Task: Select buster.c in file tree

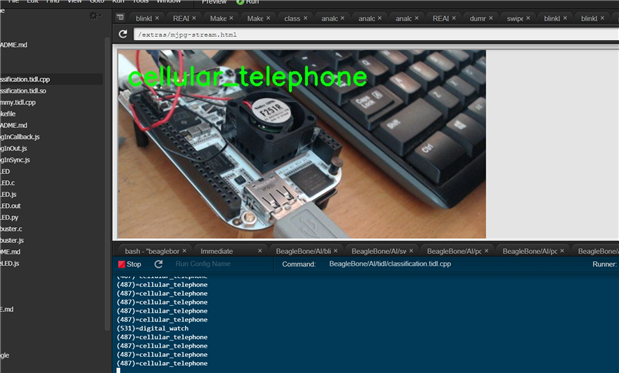Action: [11, 229]
